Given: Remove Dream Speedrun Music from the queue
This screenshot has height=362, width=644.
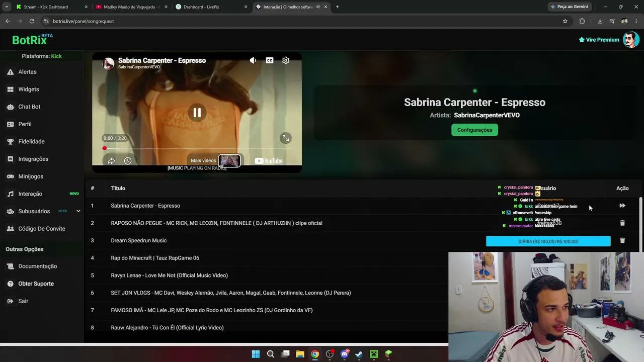Looking at the screenshot, I should [622, 240].
